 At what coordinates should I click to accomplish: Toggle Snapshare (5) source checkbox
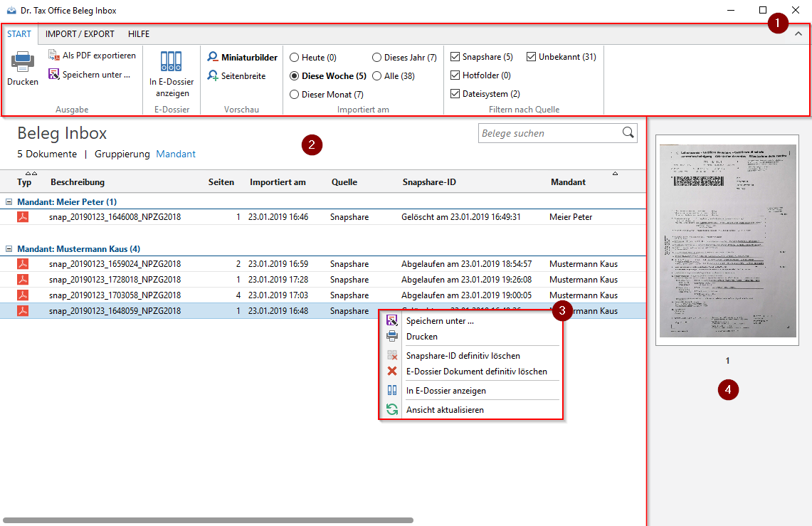pos(455,56)
